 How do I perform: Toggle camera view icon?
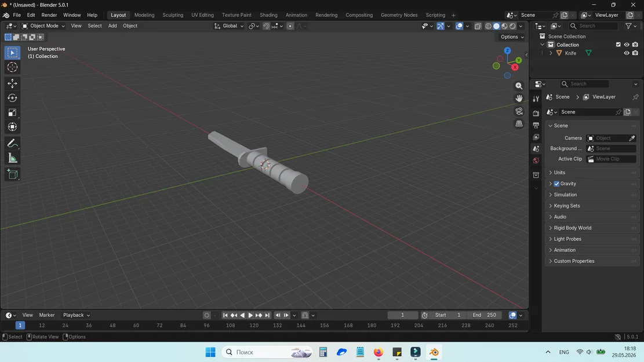tap(519, 111)
